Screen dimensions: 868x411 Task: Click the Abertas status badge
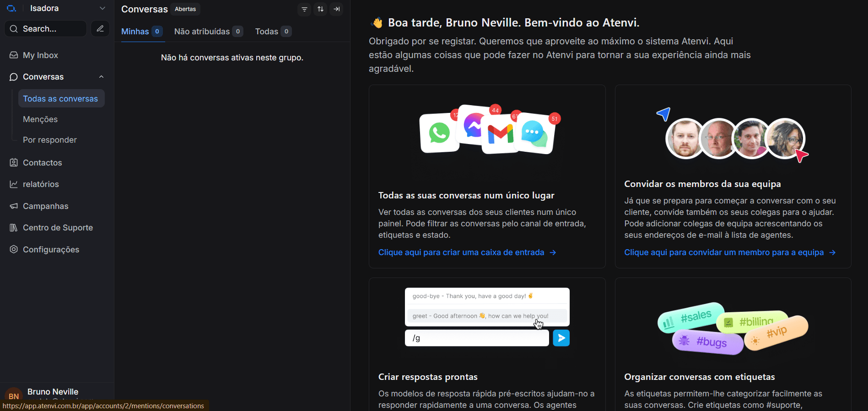185,9
